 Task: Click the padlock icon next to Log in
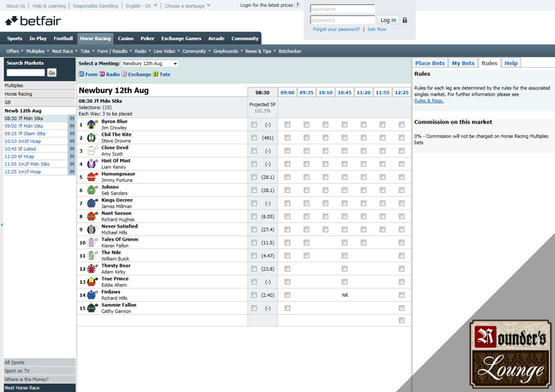pos(404,20)
